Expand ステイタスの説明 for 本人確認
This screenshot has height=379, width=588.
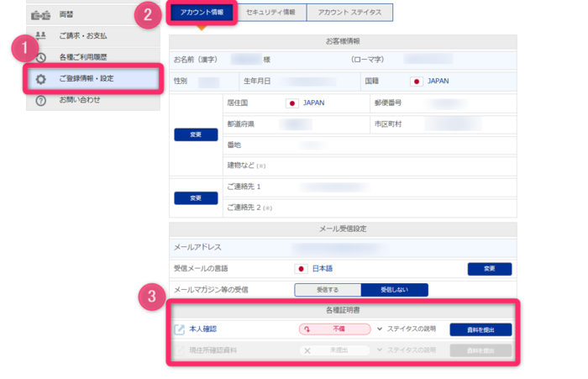click(407, 329)
